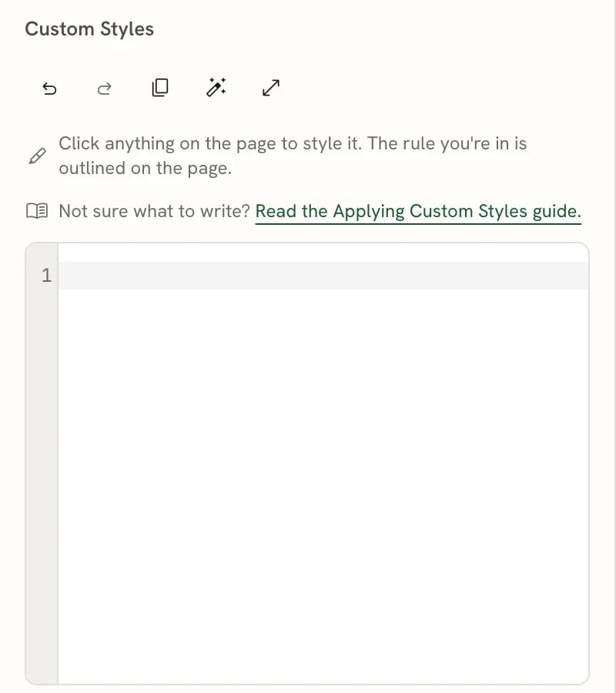The width and height of the screenshot is (616, 693).
Task: Click the line number 1 gutter
Action: (46, 276)
